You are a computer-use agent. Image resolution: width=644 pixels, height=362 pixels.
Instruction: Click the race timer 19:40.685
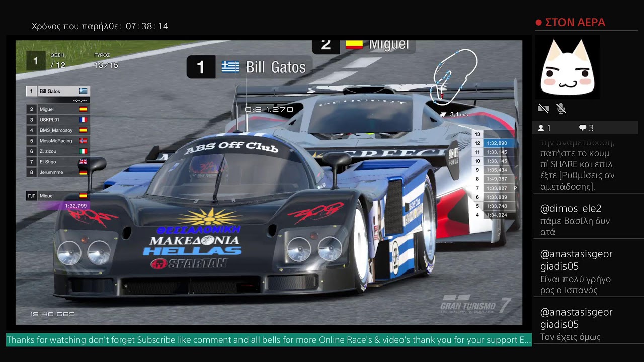click(x=52, y=314)
